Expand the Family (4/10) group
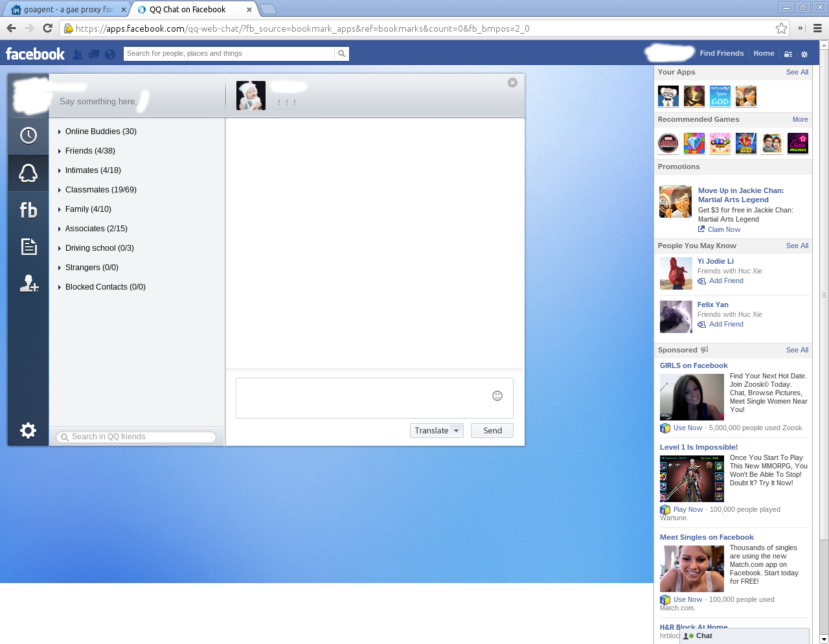 pos(84,209)
